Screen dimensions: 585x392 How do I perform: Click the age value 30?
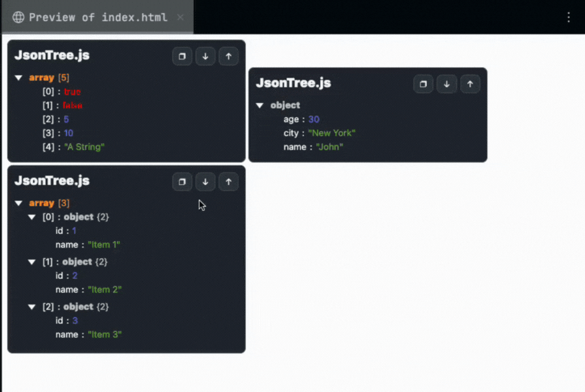pyautogui.click(x=314, y=120)
